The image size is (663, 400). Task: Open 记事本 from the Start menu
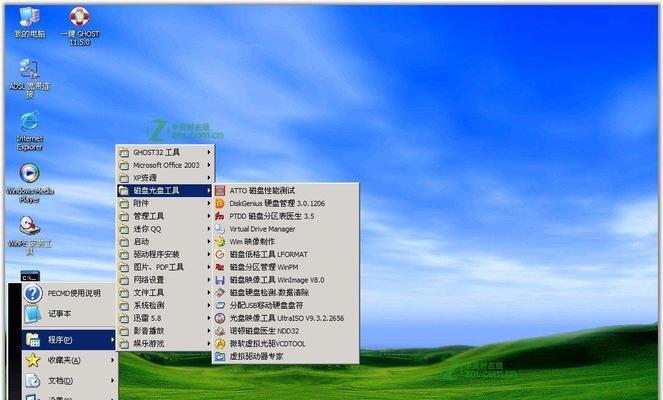tap(60, 313)
